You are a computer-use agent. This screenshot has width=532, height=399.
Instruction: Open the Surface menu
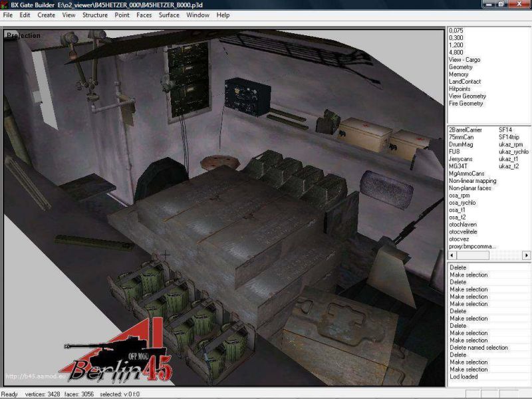tap(169, 15)
